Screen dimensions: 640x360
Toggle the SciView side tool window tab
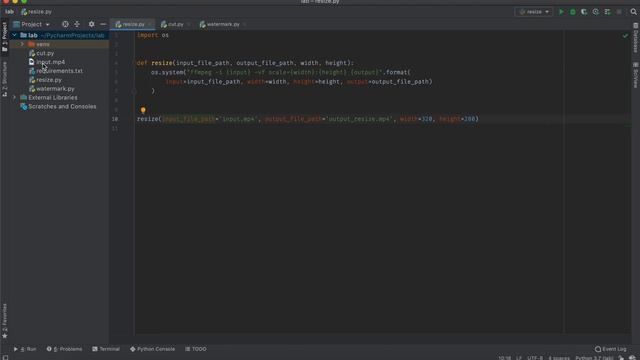tap(636, 75)
